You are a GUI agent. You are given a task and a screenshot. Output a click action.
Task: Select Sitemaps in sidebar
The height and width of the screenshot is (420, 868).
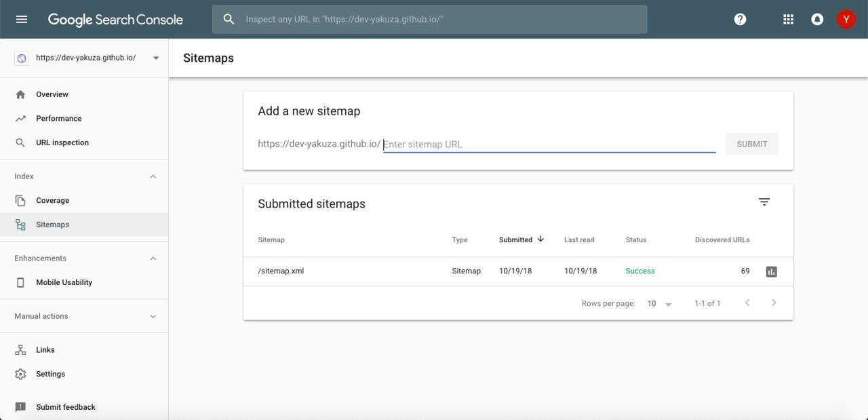point(84,225)
